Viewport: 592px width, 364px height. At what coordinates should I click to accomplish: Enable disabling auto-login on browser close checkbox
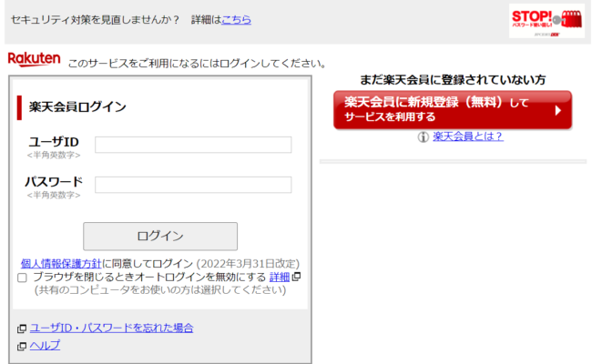[22, 278]
